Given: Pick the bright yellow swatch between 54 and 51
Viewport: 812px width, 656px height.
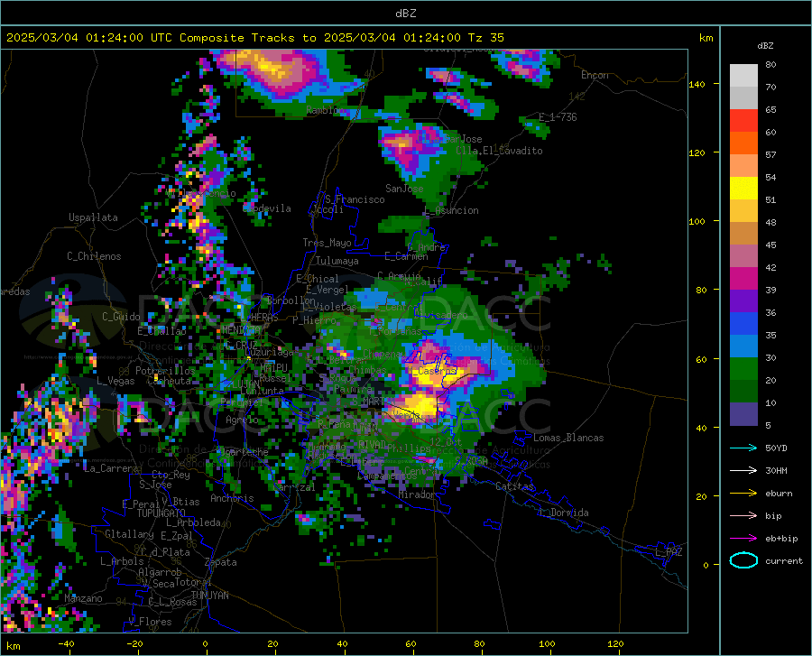Looking at the screenshot, I should [x=743, y=189].
